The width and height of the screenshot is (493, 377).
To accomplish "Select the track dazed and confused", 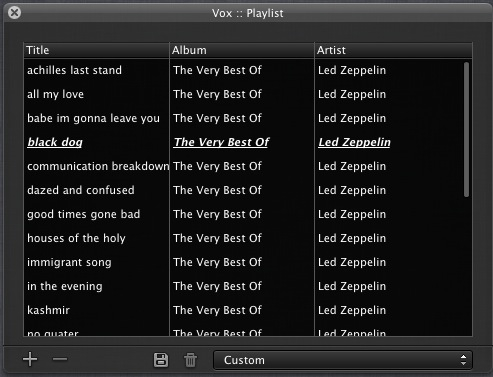I will click(248, 190).
